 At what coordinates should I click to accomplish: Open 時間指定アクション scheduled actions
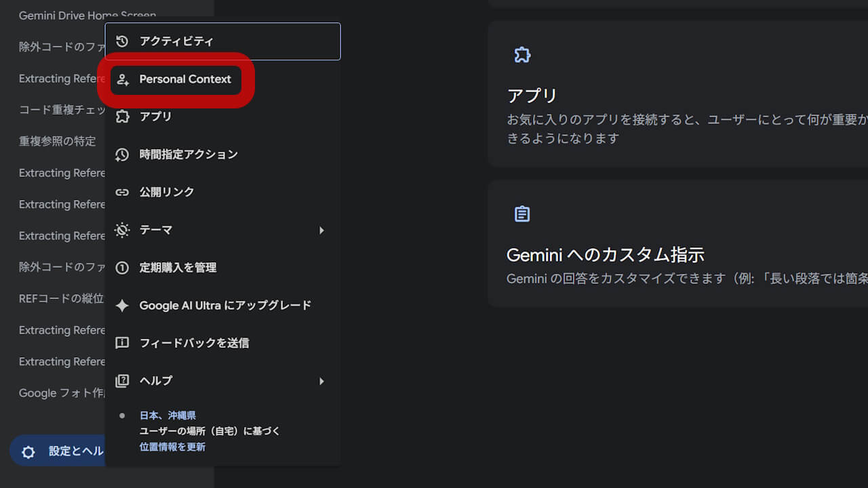point(222,155)
